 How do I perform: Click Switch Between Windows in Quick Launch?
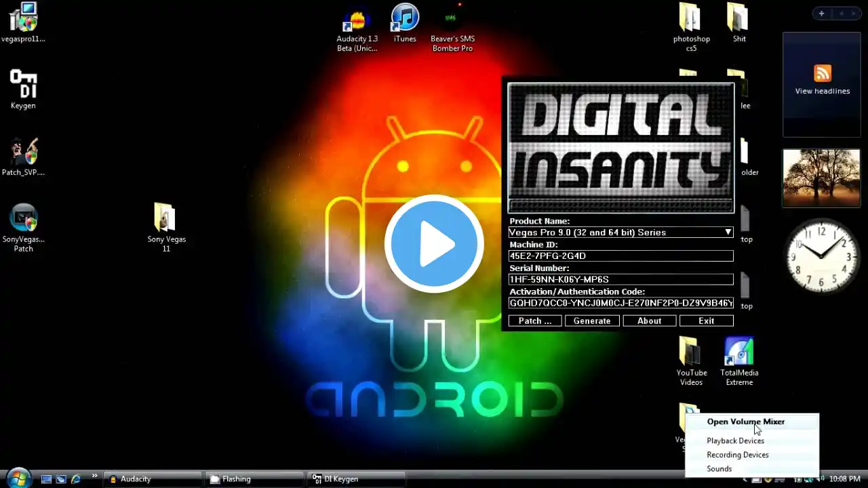tap(61, 479)
